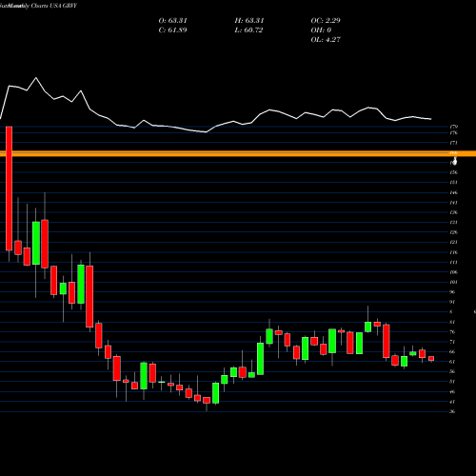Select the 'OL: 4.27' readout

pos(326,39)
